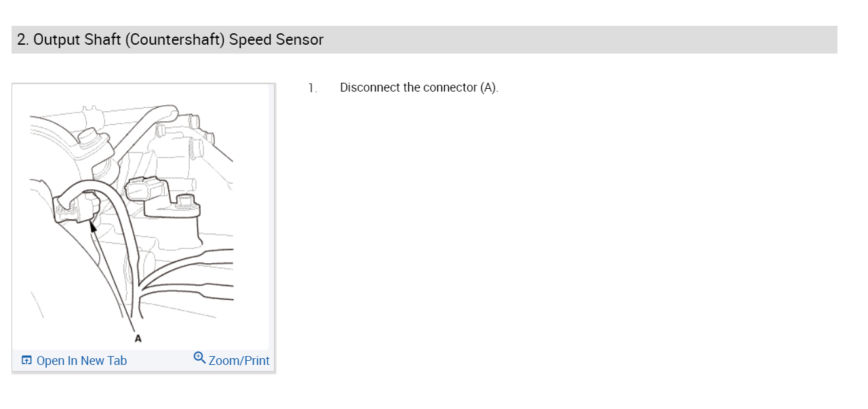Click the label A in the diagram
868x409 pixels.
138,338
